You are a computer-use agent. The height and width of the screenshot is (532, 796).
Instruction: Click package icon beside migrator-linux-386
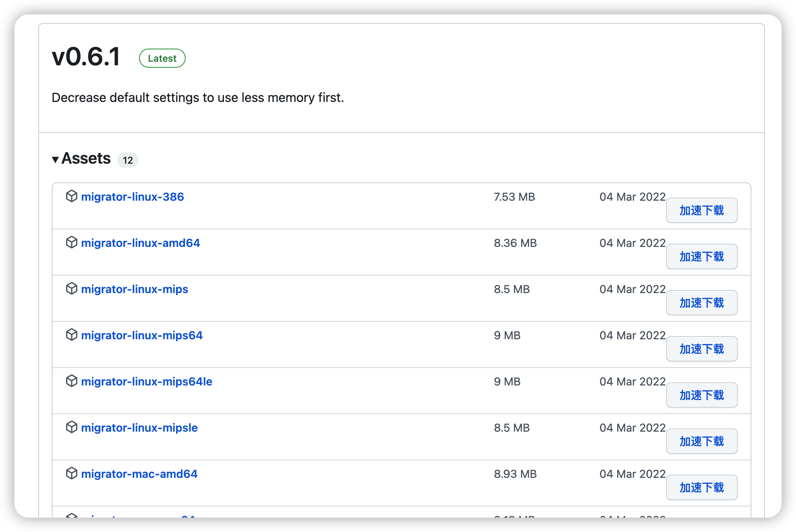pyautogui.click(x=71, y=196)
